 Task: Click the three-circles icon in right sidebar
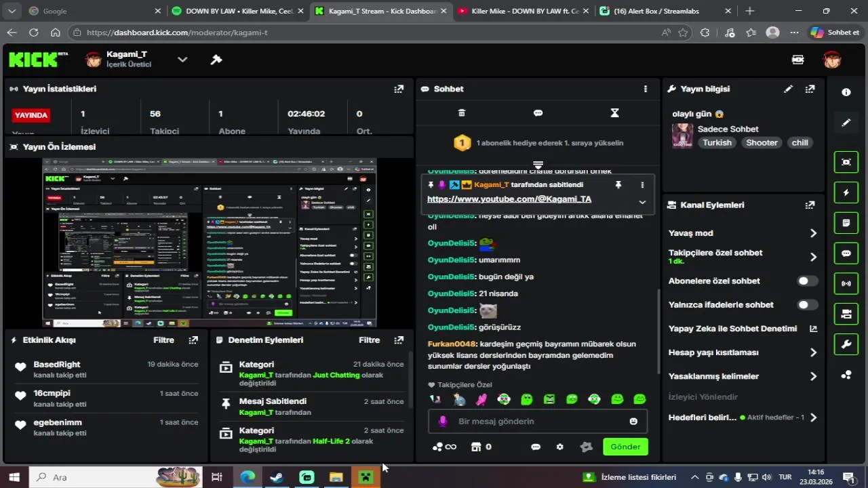[846, 375]
